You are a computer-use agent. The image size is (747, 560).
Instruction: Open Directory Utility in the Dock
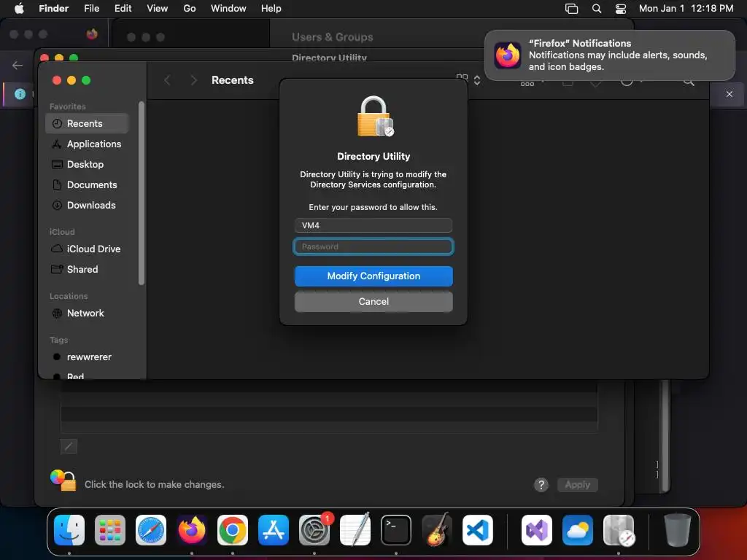tap(619, 530)
